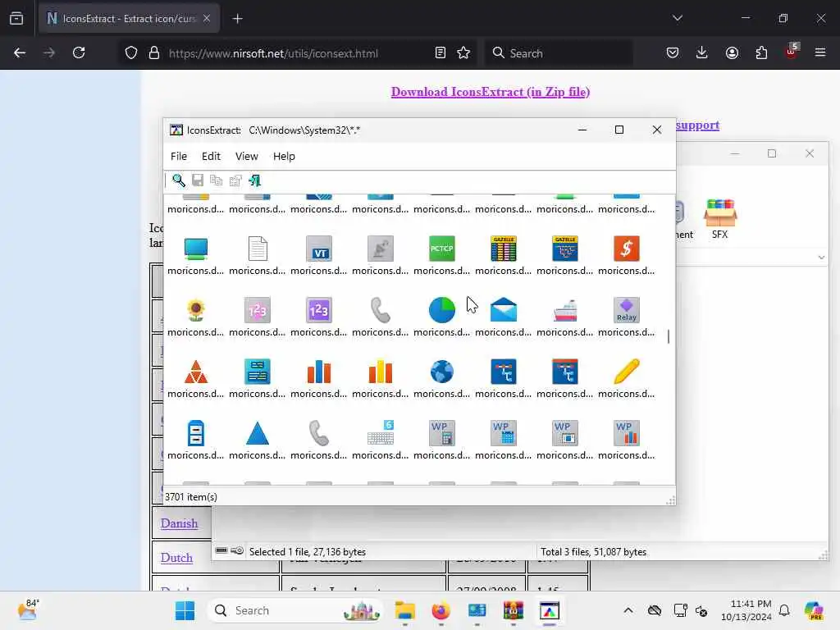Open the Help menu in IconsExtract
840x630 pixels.
click(x=284, y=157)
